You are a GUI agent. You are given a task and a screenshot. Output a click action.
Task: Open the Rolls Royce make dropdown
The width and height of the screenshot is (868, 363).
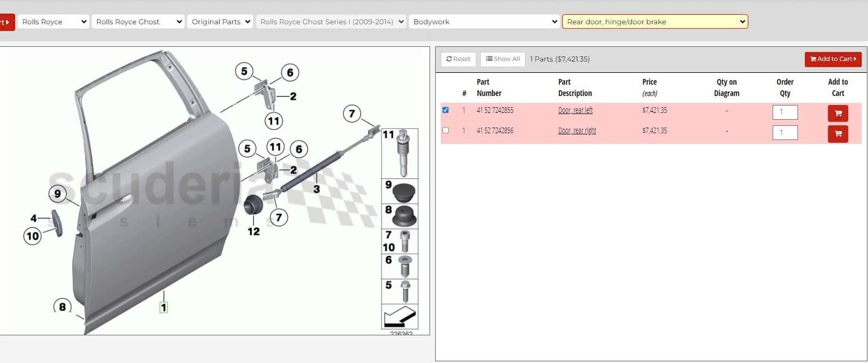54,21
